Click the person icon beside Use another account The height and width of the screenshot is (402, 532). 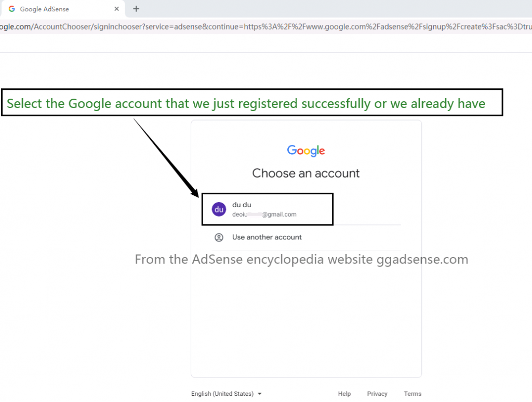tap(219, 237)
